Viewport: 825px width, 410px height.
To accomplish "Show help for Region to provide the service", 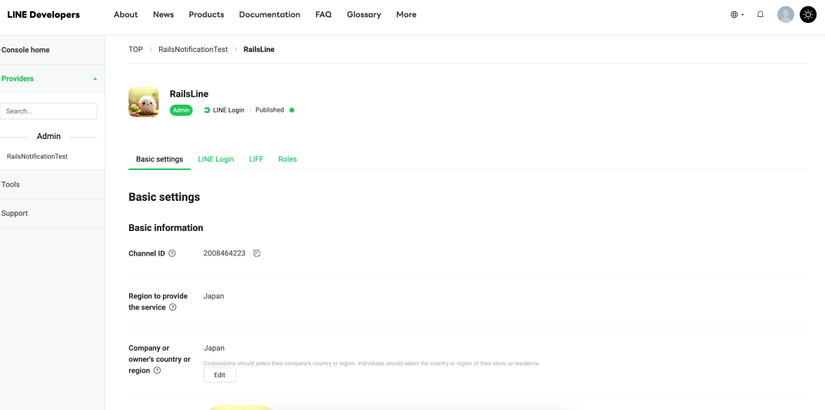I will 173,307.
